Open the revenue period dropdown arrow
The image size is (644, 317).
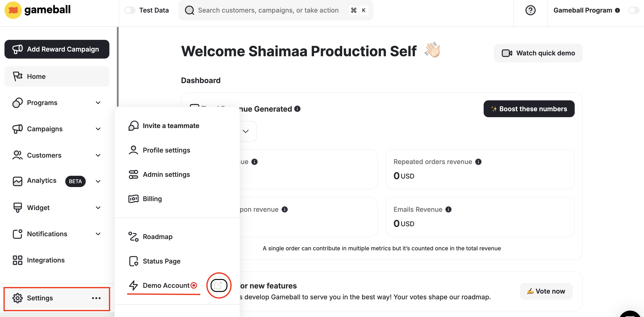245,131
